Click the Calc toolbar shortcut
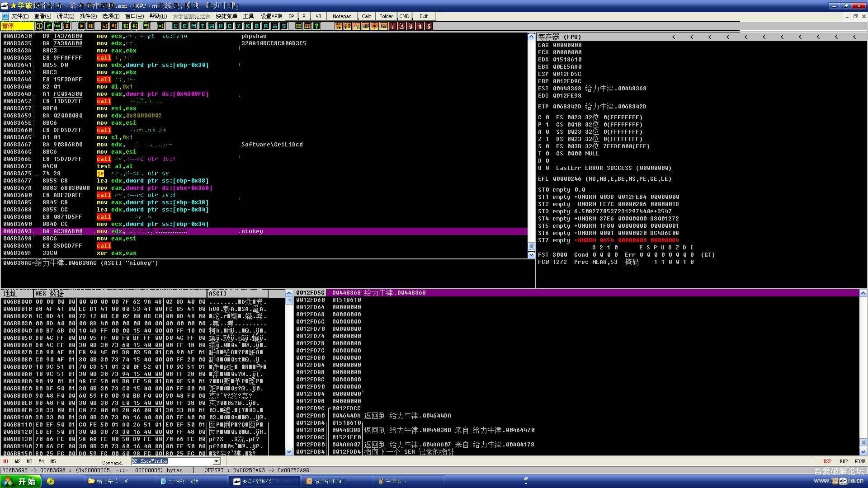Screen dimensions: 868x488 click(x=365, y=15)
